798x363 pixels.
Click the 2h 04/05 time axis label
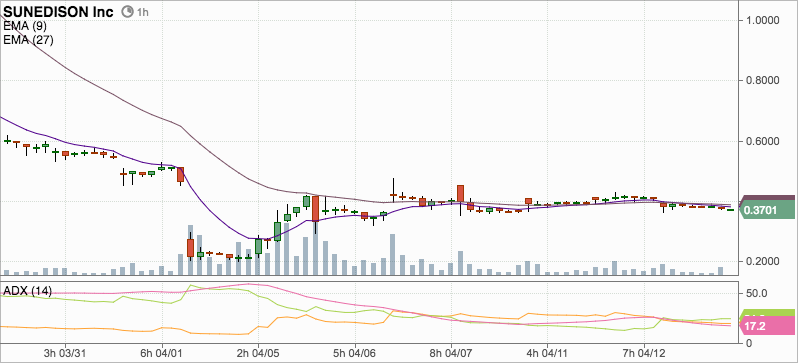click(x=258, y=352)
